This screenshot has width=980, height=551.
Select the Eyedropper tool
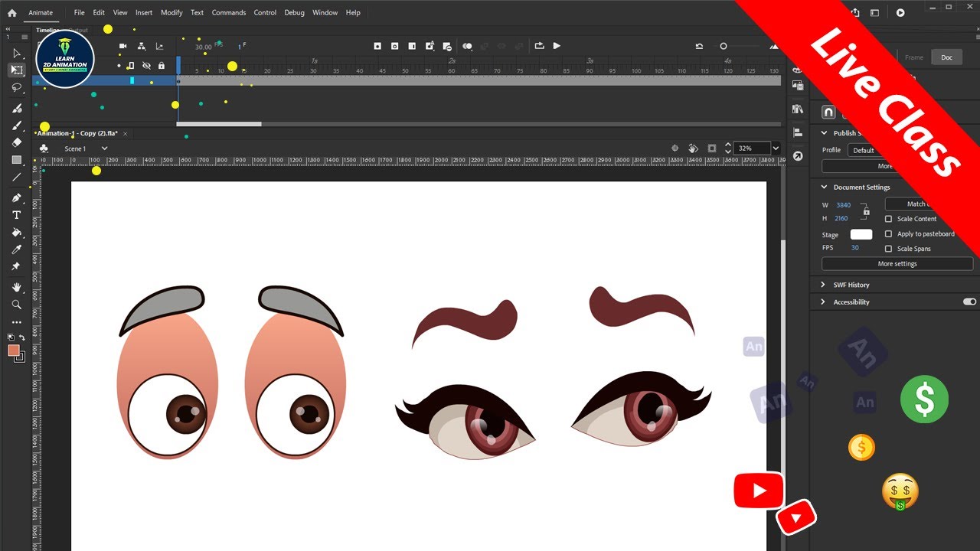point(16,249)
